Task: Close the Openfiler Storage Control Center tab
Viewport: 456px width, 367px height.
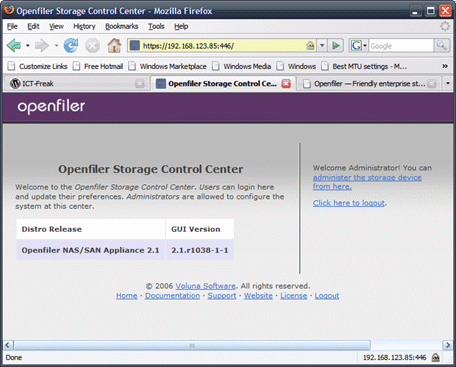Action: 286,84
